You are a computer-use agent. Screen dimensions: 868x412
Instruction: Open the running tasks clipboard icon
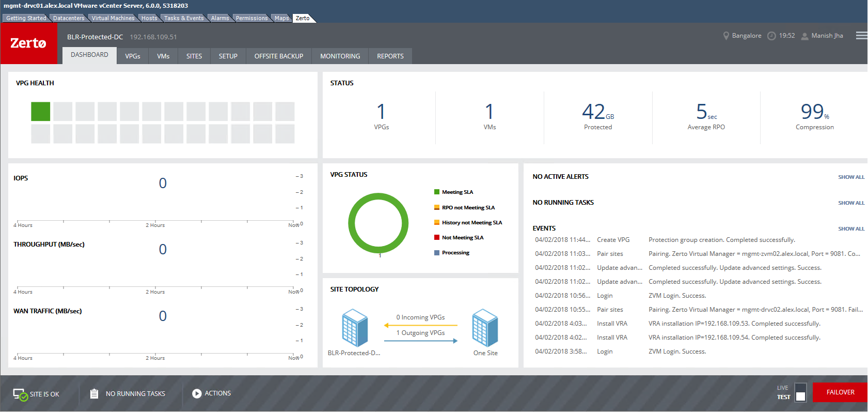(94, 394)
